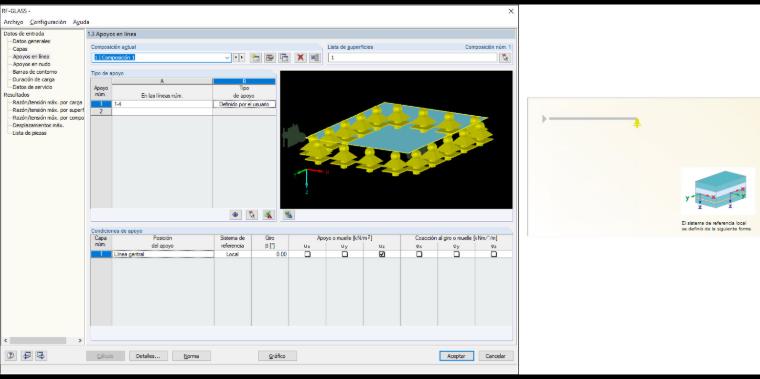This screenshot has height=379, width=760.
Task: Click the Detalles... button
Action: pyautogui.click(x=148, y=356)
